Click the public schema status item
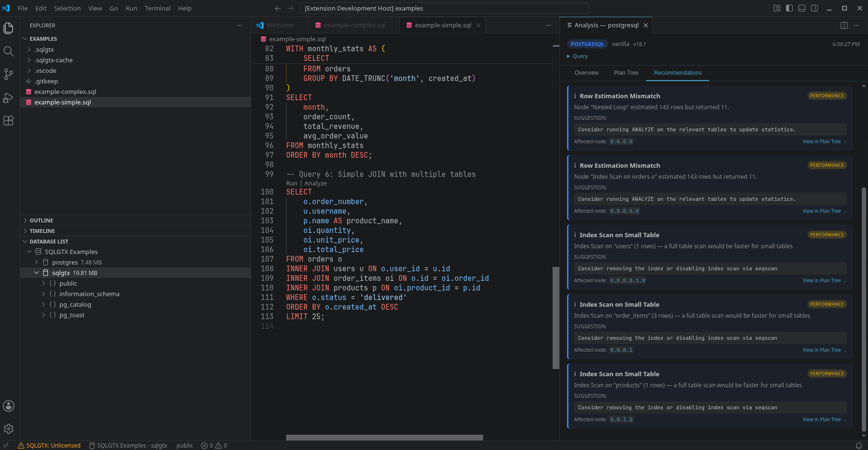868x450 pixels. (x=185, y=445)
